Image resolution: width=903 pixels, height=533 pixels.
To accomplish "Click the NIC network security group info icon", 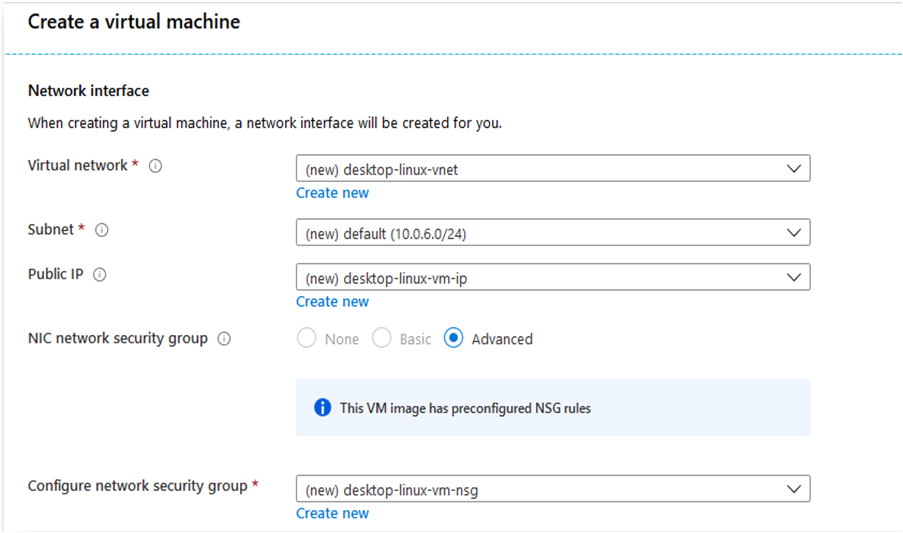I will pos(224,338).
